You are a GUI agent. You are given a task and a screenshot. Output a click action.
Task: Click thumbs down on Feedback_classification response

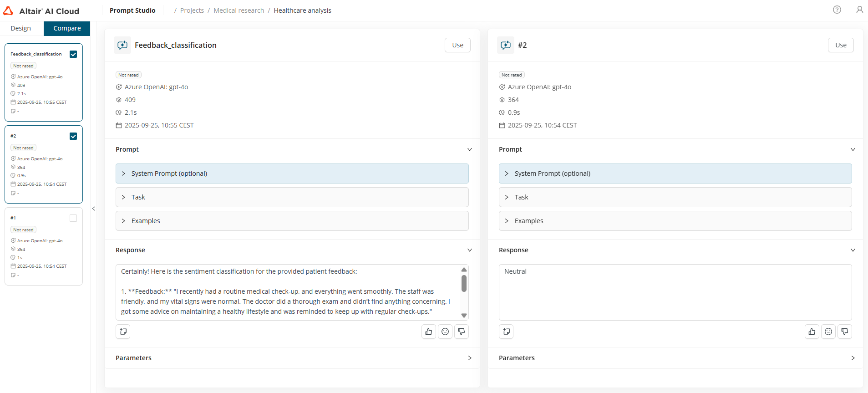[461, 332]
